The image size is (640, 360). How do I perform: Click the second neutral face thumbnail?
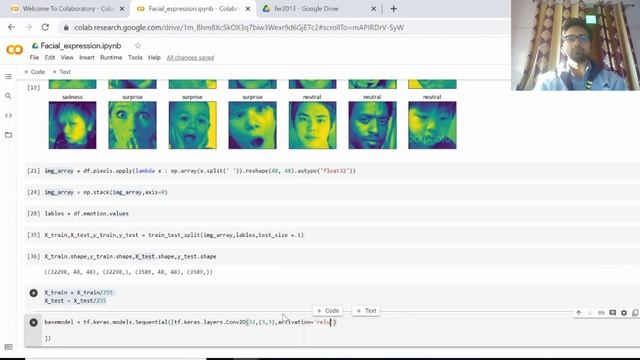click(372, 125)
